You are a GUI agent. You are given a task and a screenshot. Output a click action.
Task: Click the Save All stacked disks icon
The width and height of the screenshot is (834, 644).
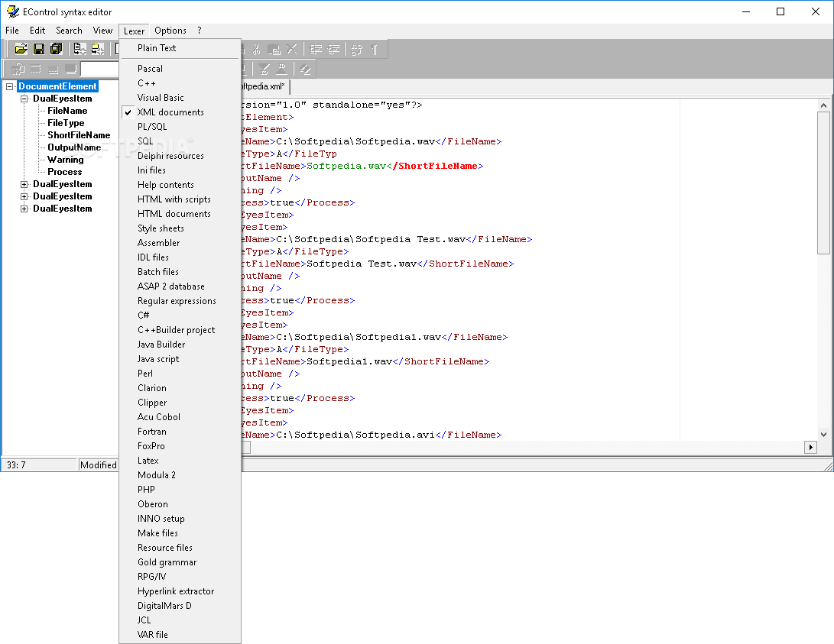click(56, 50)
